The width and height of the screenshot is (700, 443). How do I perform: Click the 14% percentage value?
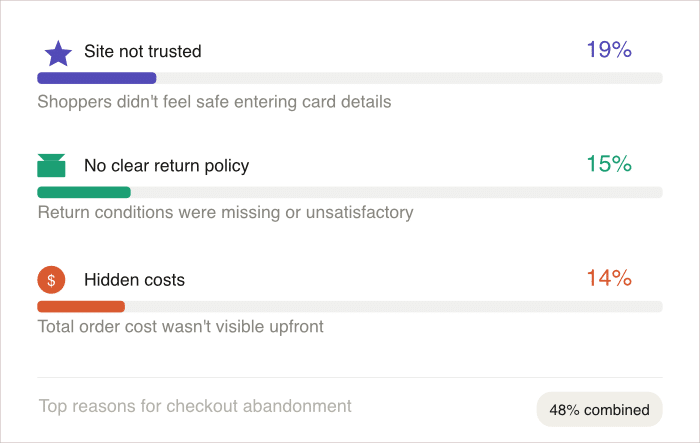click(x=608, y=278)
